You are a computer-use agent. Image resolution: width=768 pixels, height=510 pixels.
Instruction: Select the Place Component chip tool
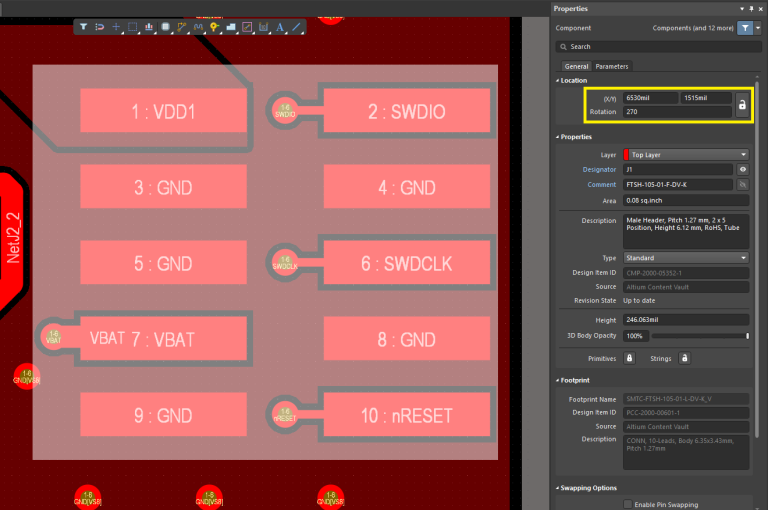pyautogui.click(x=165, y=27)
